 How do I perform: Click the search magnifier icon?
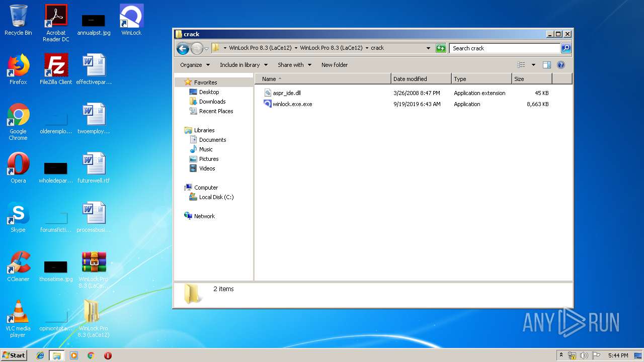[x=566, y=48]
